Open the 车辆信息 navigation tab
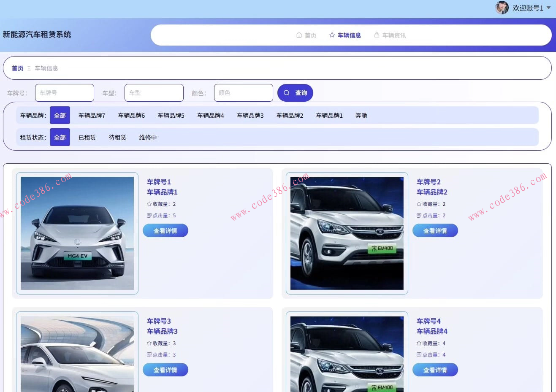Viewport: 556px width, 392px height. [345, 35]
